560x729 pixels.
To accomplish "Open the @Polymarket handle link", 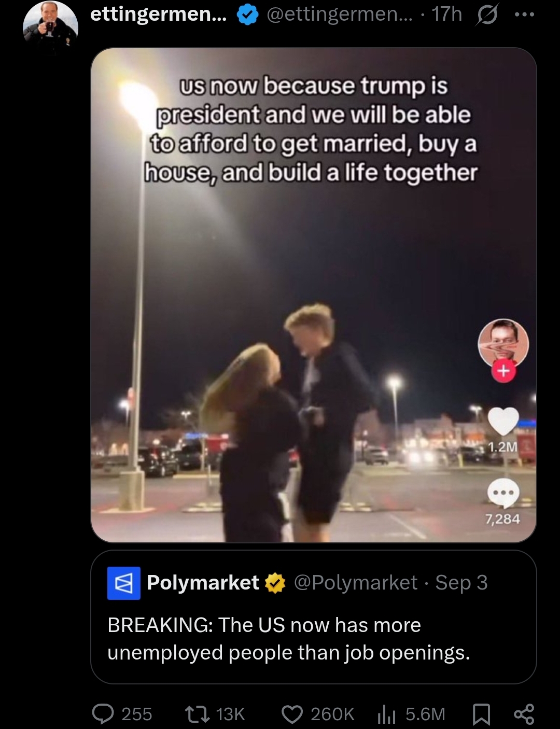I will click(356, 583).
